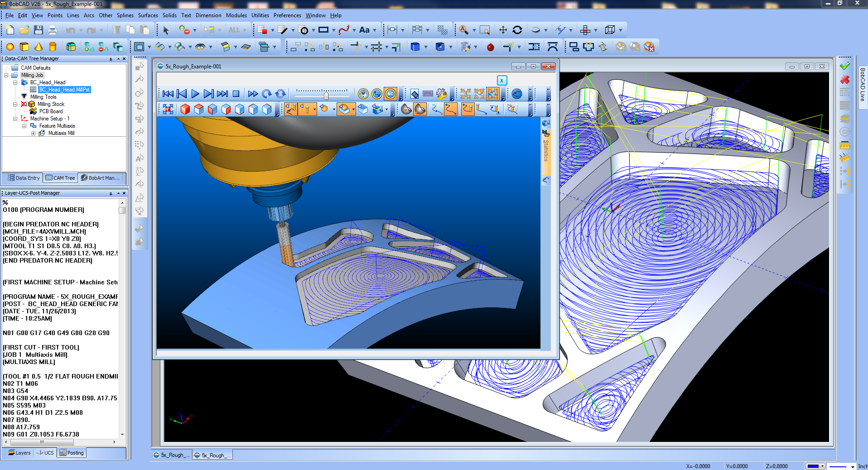Click the Print icon in the standard toolbar
The width and height of the screenshot is (868, 470).
53,30
